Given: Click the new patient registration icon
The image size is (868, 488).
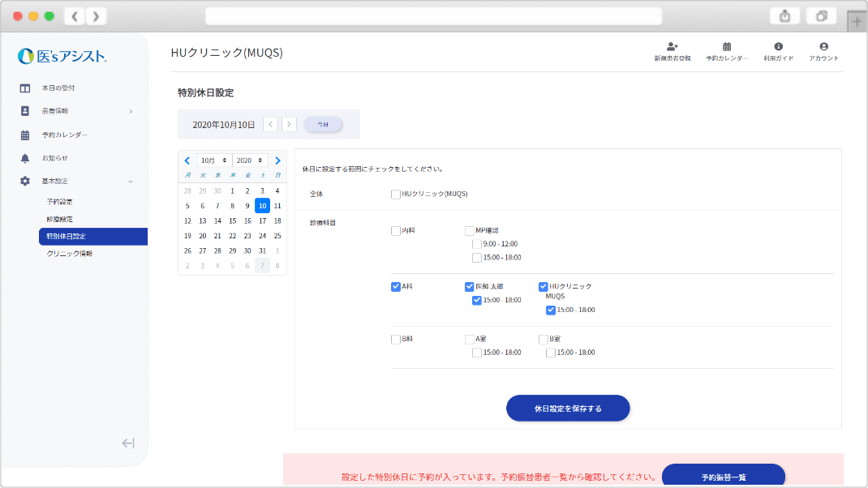Looking at the screenshot, I should point(672,47).
